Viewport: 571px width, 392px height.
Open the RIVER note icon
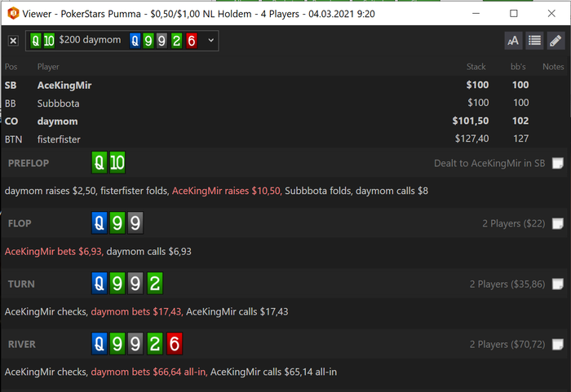[557, 344]
